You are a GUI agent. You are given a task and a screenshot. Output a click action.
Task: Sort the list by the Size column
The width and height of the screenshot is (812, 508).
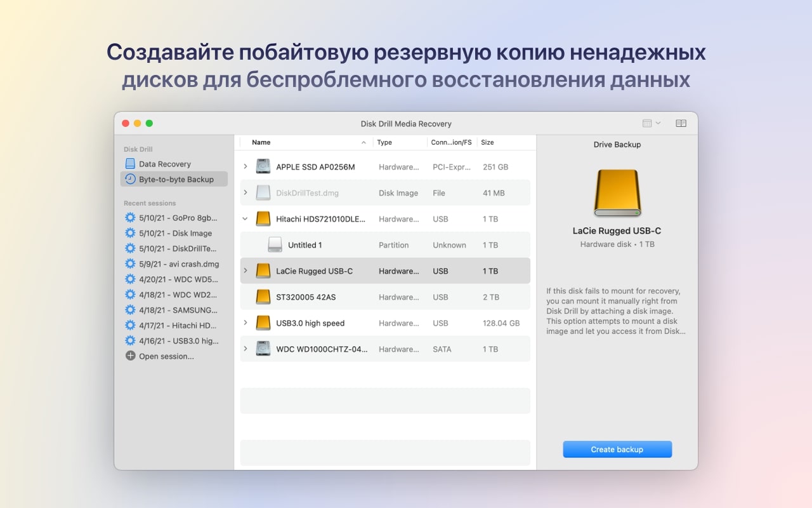pos(487,142)
